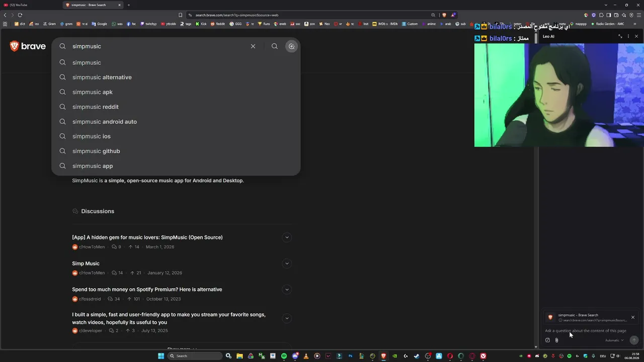Open Brave VPN shield icon in toolbar
This screenshot has width=644, height=362.
pyautogui.click(x=631, y=15)
